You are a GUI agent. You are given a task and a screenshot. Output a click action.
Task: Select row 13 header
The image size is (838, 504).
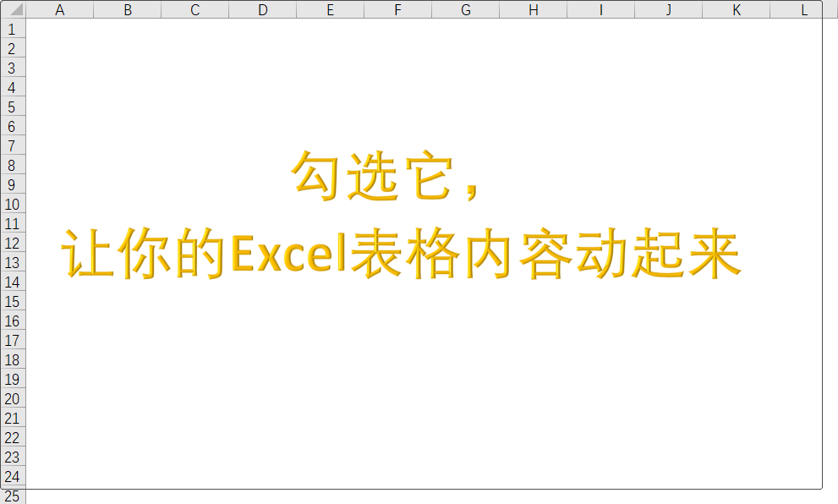13,262
